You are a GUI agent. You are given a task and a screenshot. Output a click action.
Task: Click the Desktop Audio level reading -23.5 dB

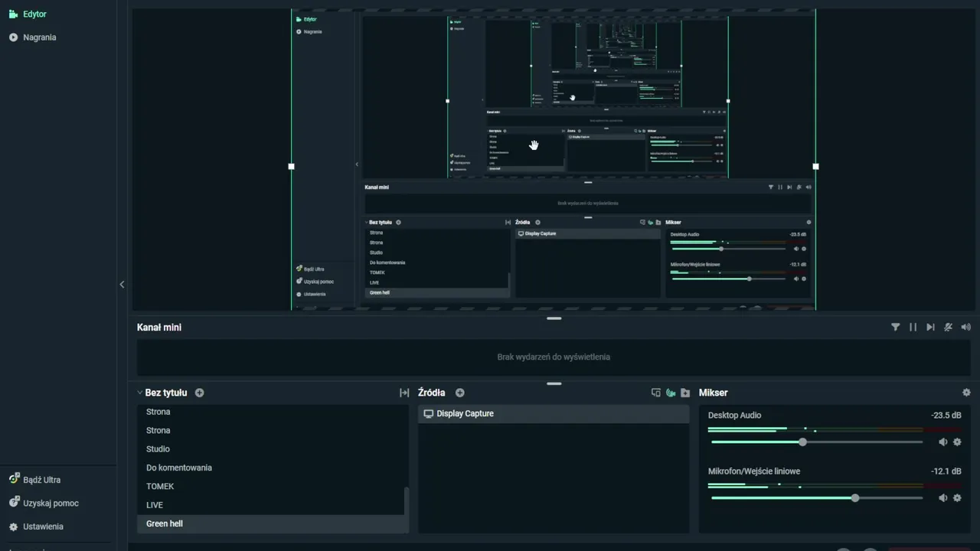click(x=946, y=416)
